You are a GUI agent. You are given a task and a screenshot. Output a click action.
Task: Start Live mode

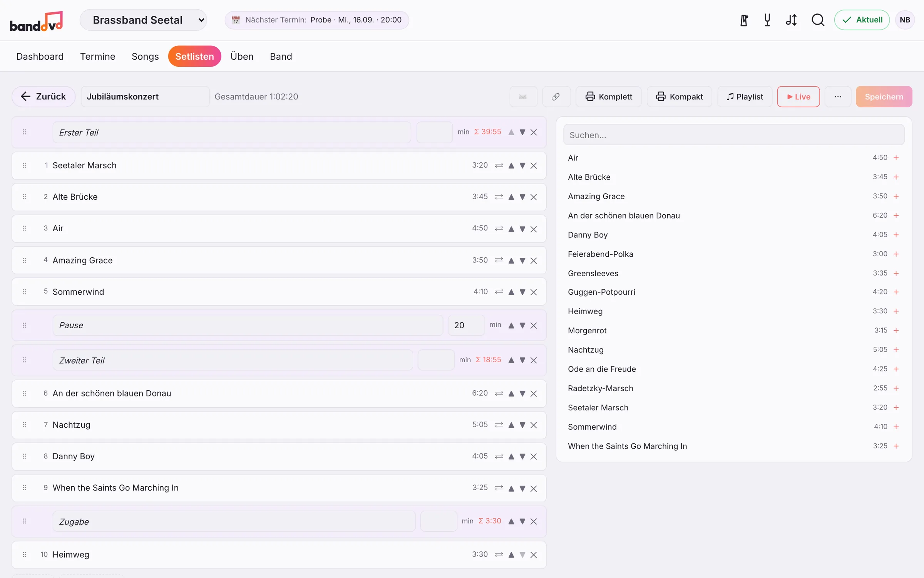(798, 97)
